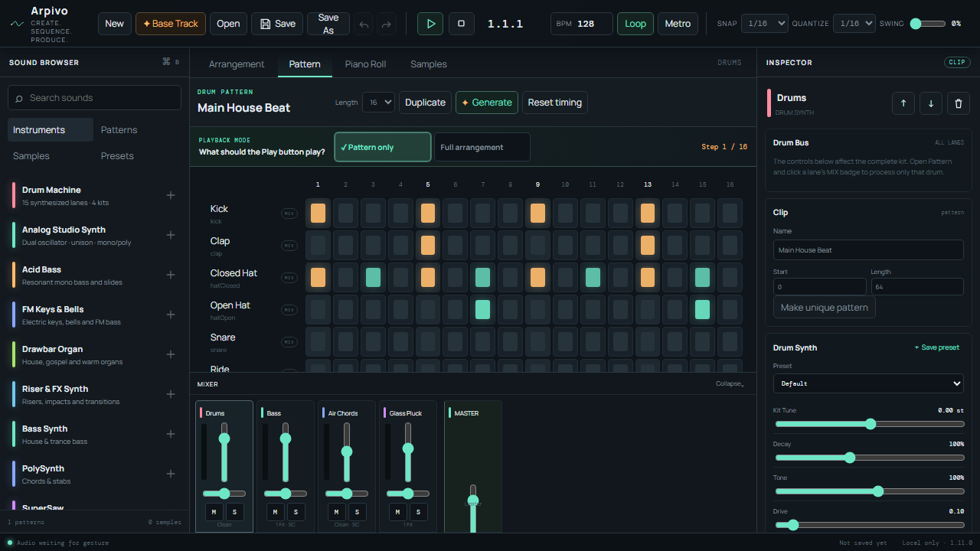
Task: Open the Patterns browser category
Action: click(137, 130)
